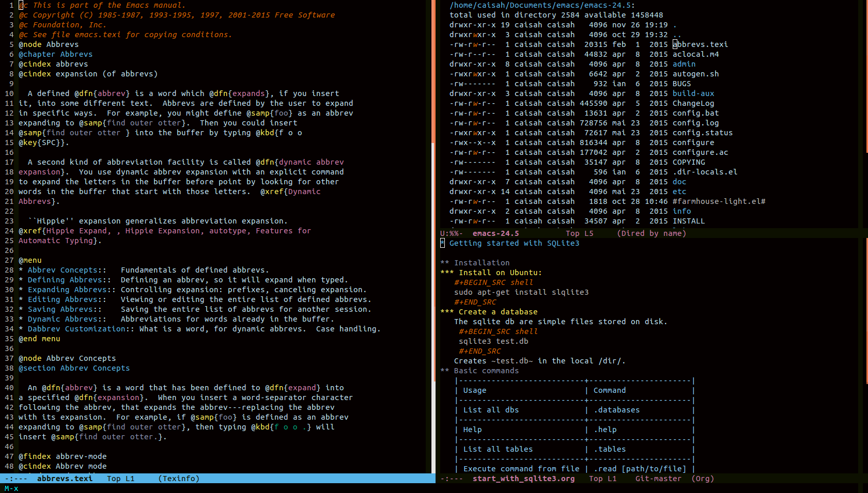868x493 pixels.
Task: Click the Git-master branch indicator
Action: click(x=658, y=479)
